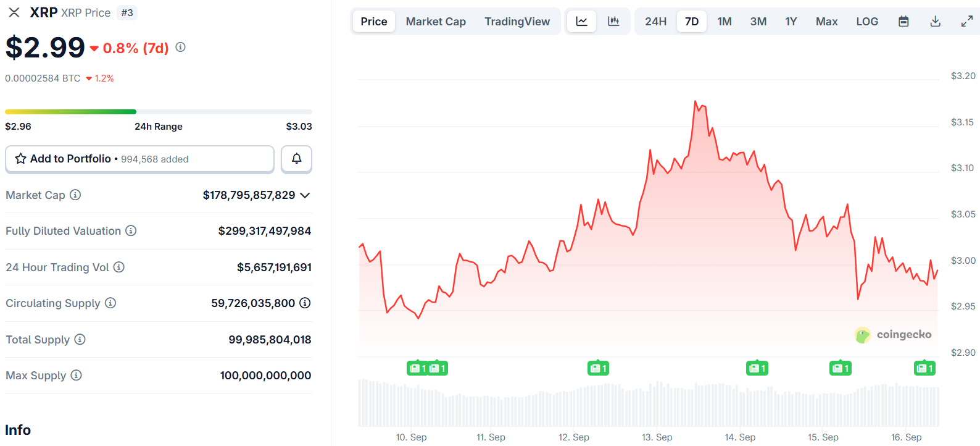Click the 24 Hour Trading Vol info icon
980x446 pixels.
point(119,267)
